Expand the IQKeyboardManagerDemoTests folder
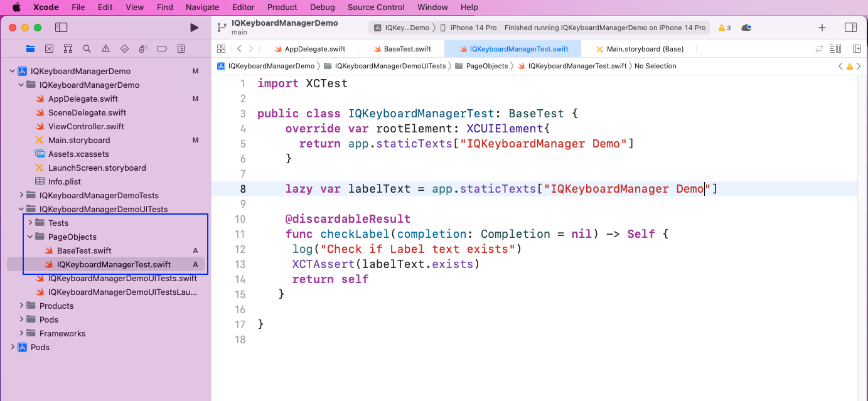This screenshot has height=401, width=868. 21,196
